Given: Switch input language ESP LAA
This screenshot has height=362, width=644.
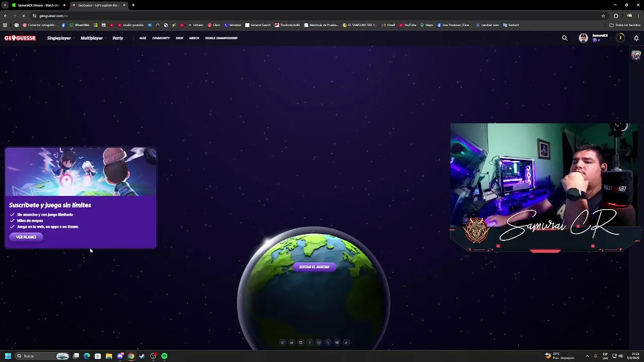Looking at the screenshot, I should 605,356.
